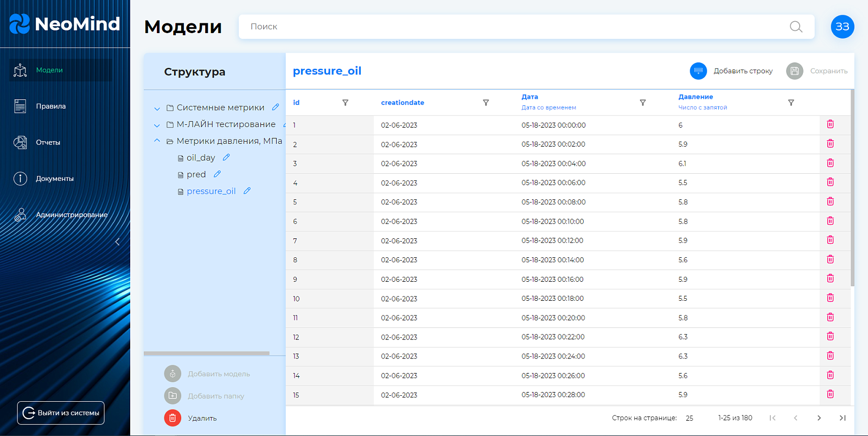
Task: Edit oil_day model with pencil icon
Action: pyautogui.click(x=226, y=157)
